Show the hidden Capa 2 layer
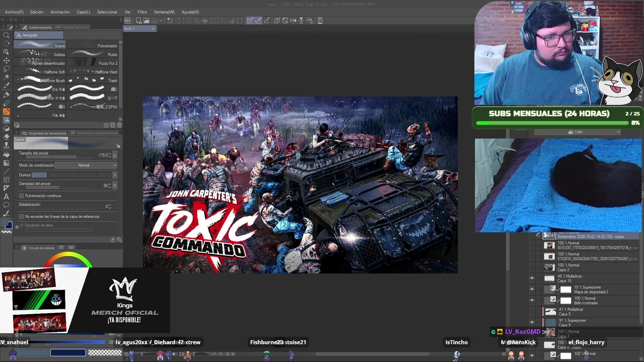Viewport: 644px width, 362px height. tap(532, 267)
